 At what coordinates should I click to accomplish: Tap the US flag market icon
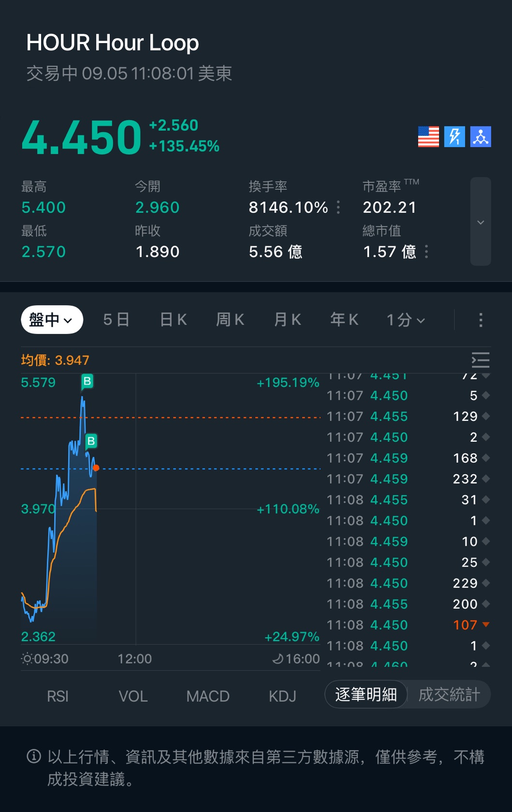pos(428,136)
